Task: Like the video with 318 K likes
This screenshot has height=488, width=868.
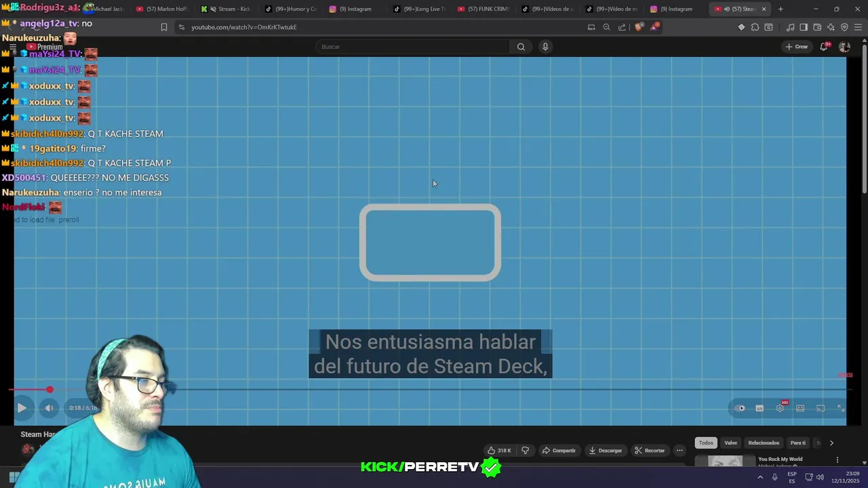Action: pos(498,450)
